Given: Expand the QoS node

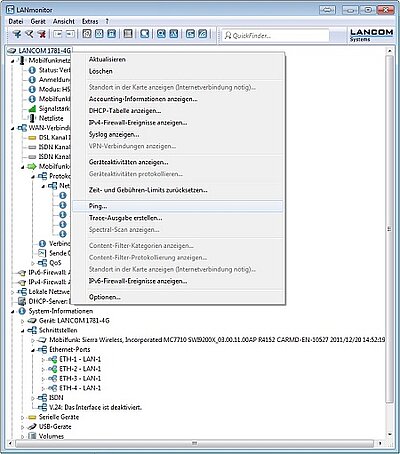Looking at the screenshot, I should (x=33, y=263).
